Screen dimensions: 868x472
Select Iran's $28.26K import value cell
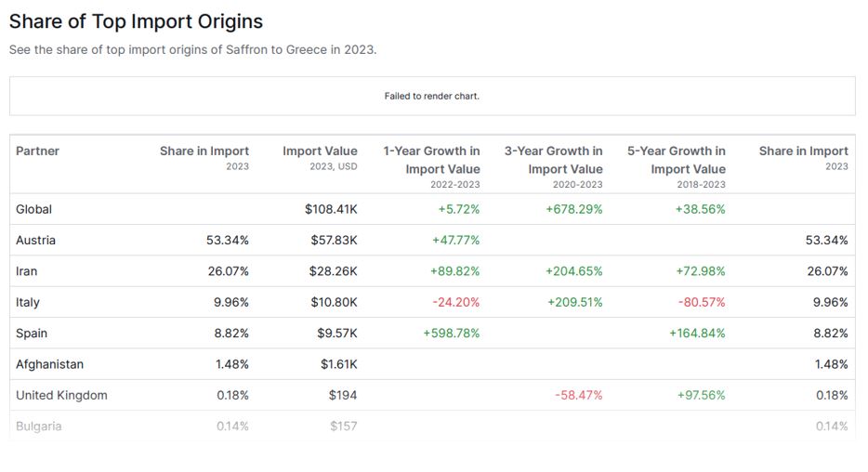pyautogui.click(x=335, y=271)
